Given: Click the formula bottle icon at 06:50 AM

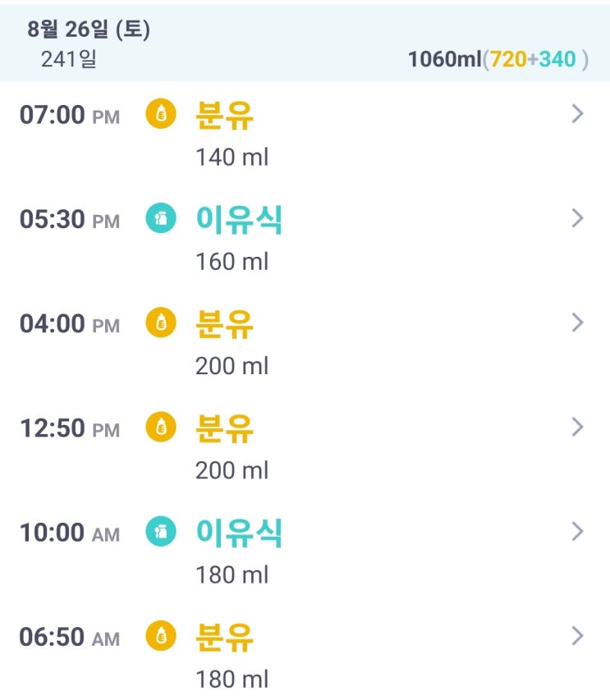Looking at the screenshot, I should (x=161, y=637).
